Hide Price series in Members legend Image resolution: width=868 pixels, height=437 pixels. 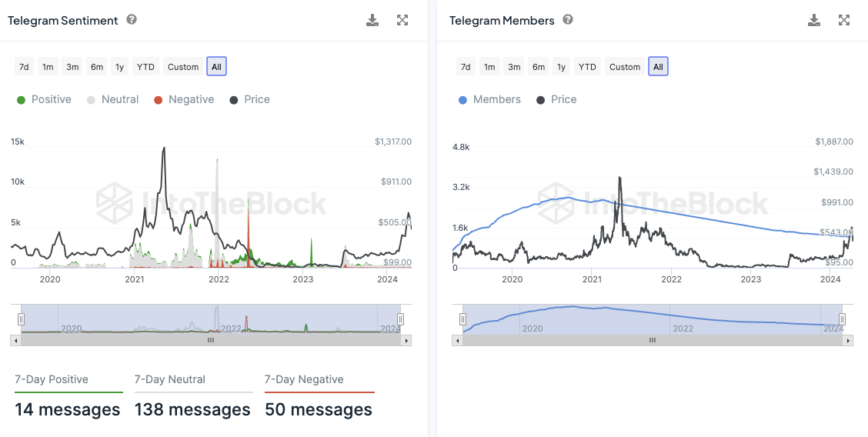(x=556, y=99)
